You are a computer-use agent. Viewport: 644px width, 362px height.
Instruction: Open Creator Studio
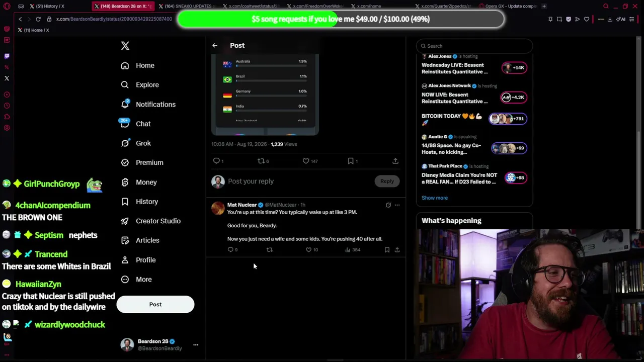151,221
